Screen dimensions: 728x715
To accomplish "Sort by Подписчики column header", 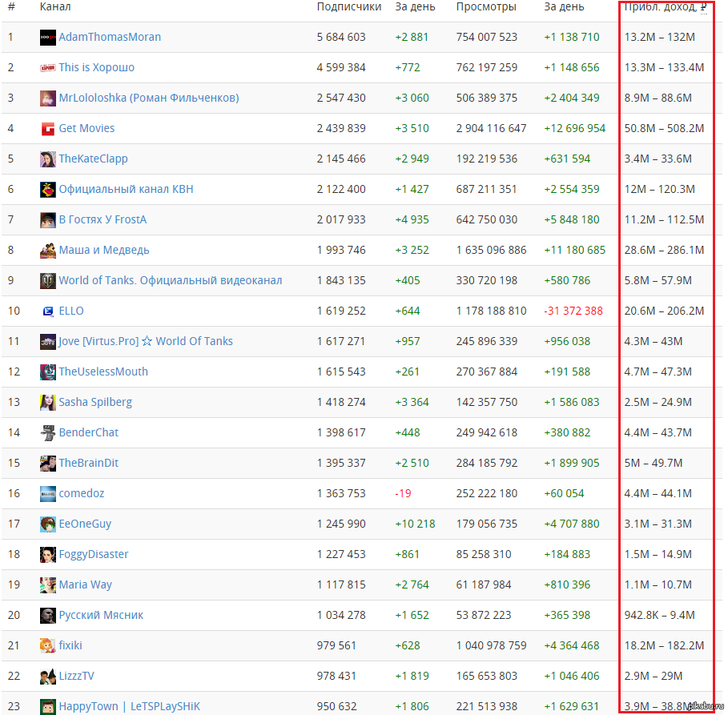I will (349, 7).
